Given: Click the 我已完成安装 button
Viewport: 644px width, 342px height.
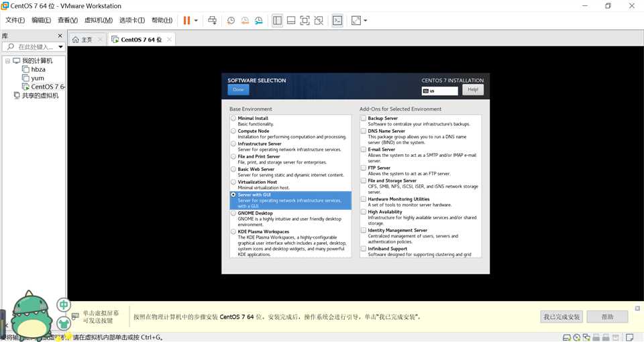Looking at the screenshot, I should (561, 317).
